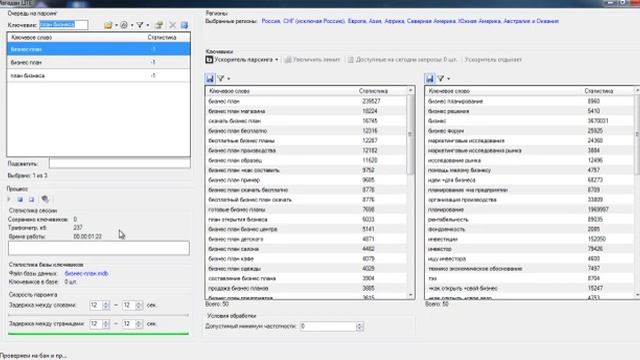The image size is (640, 360).
Task: Sort left table by Статистика header
Action: pyautogui.click(x=373, y=91)
